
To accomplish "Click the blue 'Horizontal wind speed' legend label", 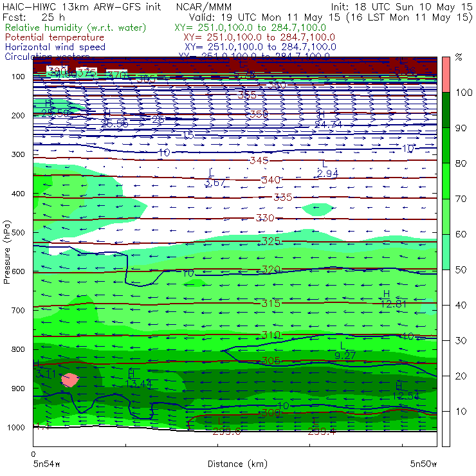I will pos(55,47).
